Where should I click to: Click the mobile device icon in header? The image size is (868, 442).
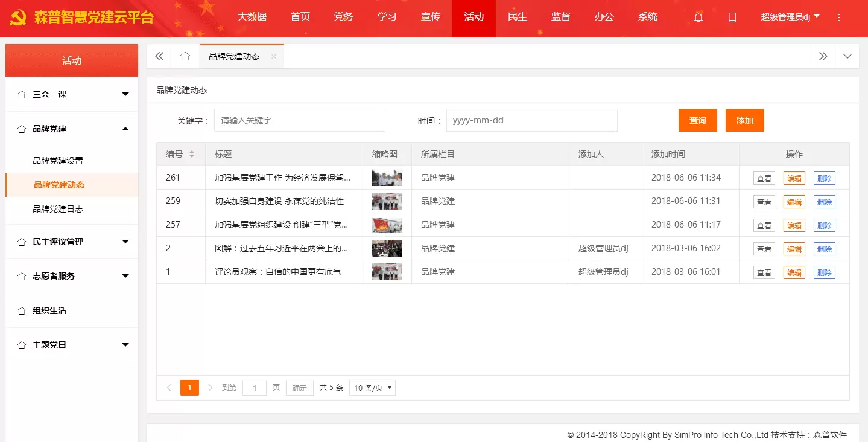732,18
